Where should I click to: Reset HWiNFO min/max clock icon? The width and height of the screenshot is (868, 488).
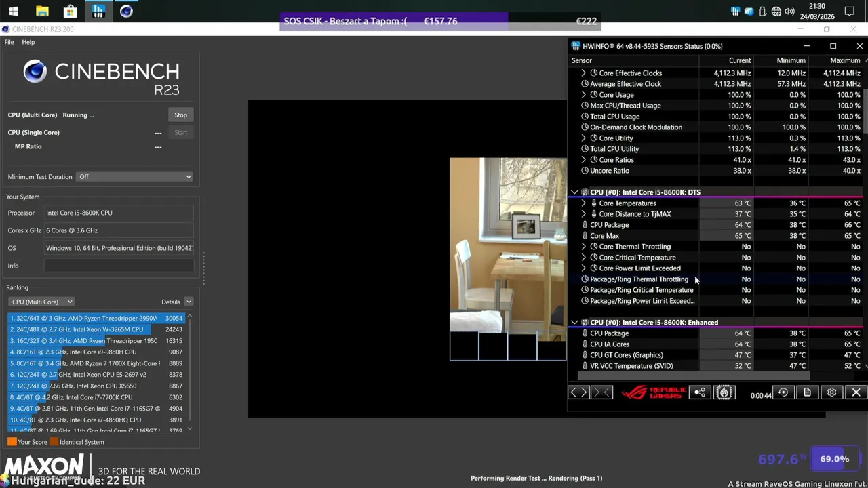783,392
